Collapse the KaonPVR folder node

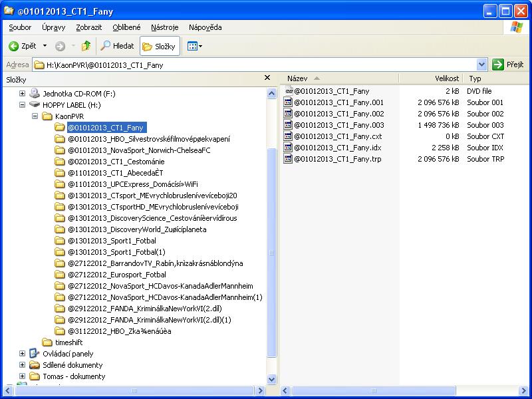[x=35, y=116]
